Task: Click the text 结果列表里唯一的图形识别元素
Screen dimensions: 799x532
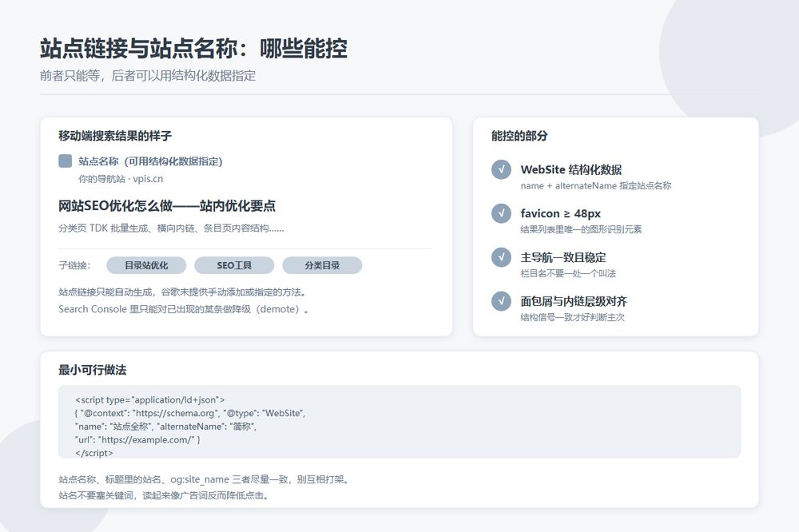Action: [x=581, y=230]
